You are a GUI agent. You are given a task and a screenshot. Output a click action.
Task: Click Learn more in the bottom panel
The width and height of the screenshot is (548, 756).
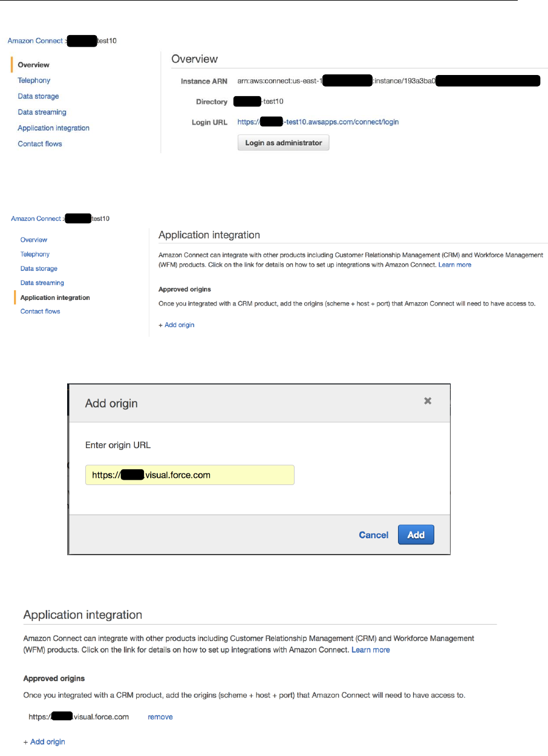[x=371, y=650]
